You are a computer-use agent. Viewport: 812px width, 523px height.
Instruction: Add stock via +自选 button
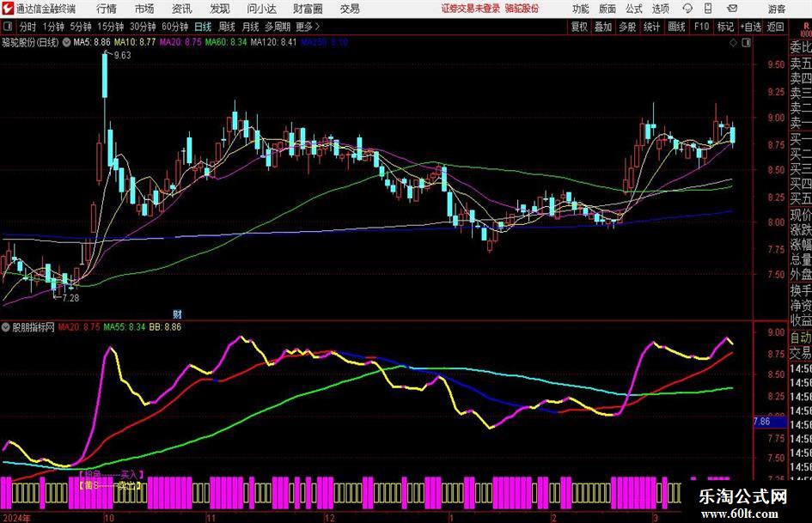coord(750,27)
